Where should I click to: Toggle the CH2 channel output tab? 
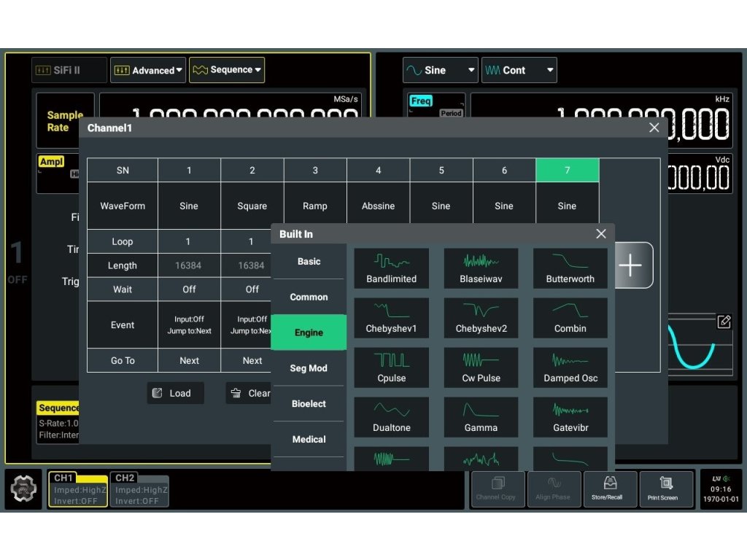(139, 489)
